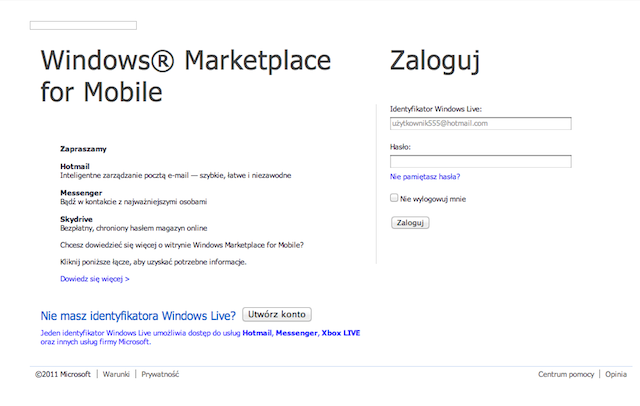Click the '©2011 Microsoft' footer text
Image resolution: width=640 pixels, height=406 pixels.
point(63,374)
